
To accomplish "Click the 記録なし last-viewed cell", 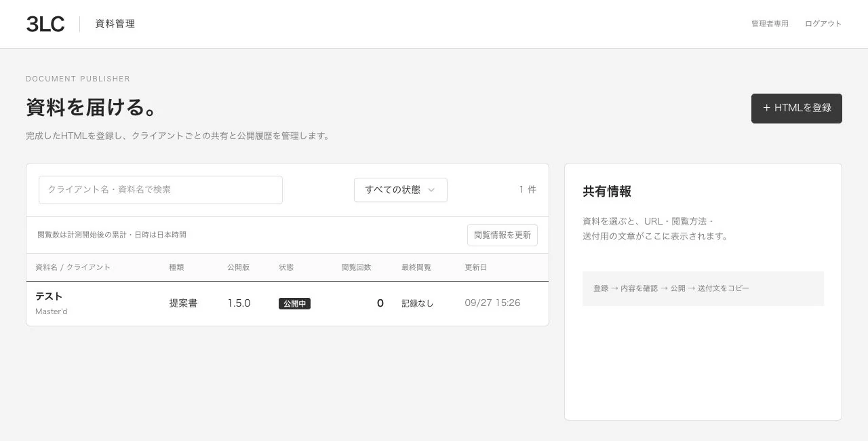I will 417,303.
